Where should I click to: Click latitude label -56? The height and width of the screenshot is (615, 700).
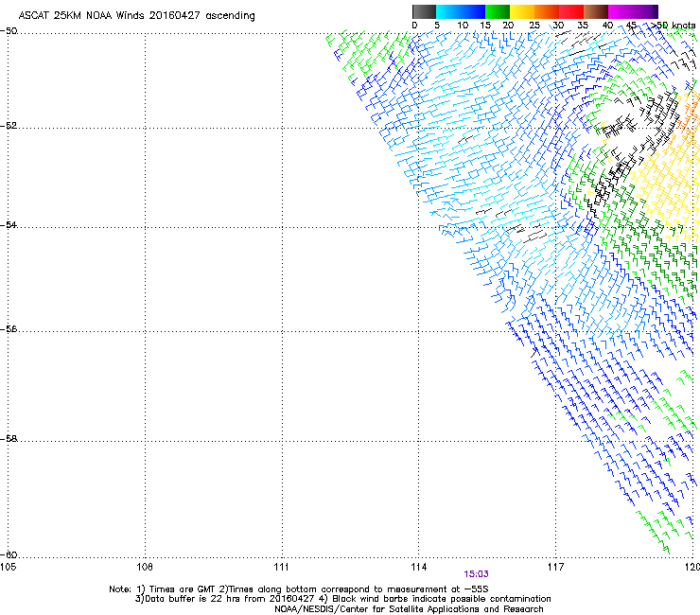tap(9, 328)
